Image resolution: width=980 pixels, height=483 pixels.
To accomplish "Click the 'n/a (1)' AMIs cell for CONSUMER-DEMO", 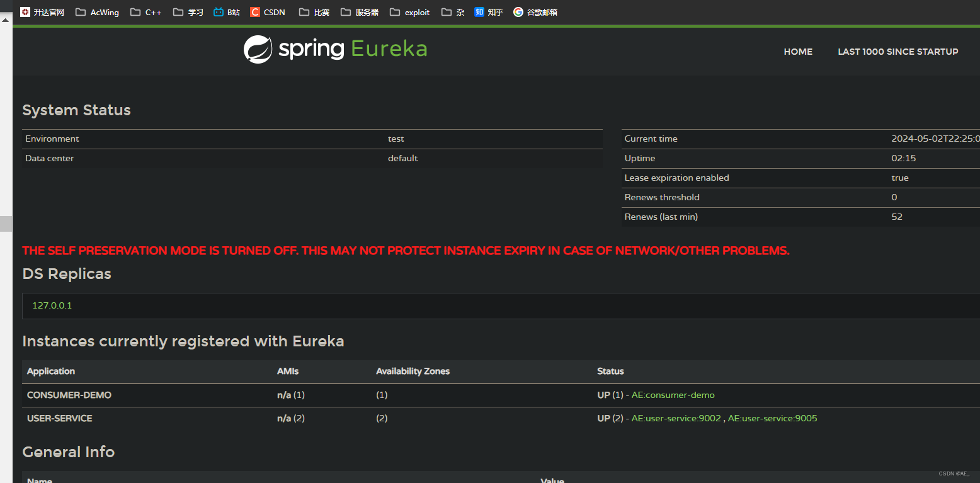I will click(x=291, y=395).
